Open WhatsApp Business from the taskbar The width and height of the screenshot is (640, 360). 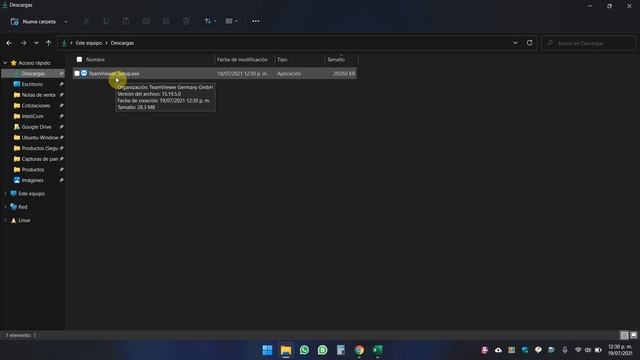click(322, 350)
